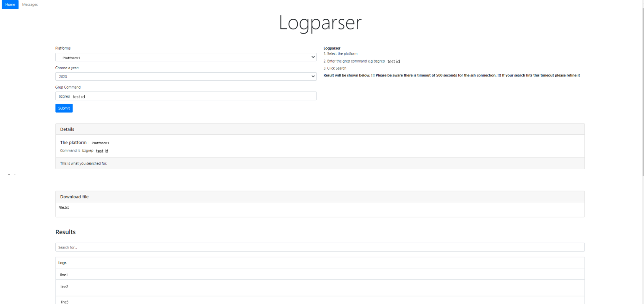Image resolution: width=644 pixels, height=304 pixels.
Task: Download the File.txt link
Action: [x=63, y=207]
